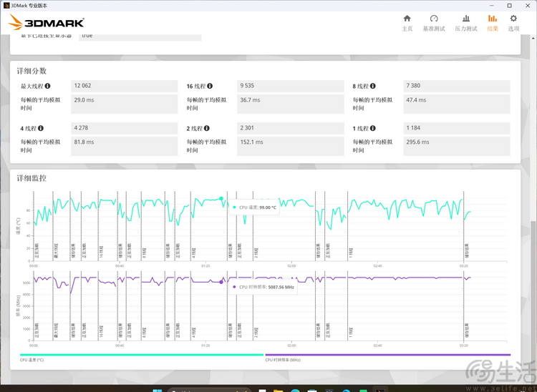Click info icon beside 最大线程
This screenshot has height=392, width=537.
click(47, 86)
